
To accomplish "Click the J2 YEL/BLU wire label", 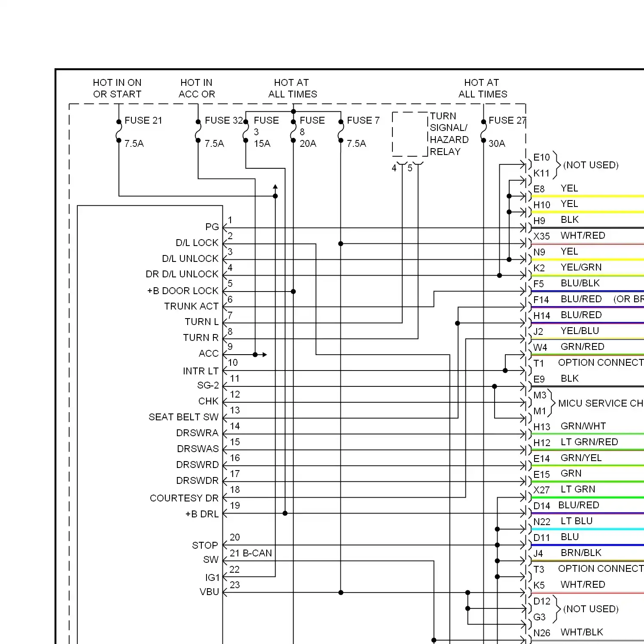I will (566, 331).
